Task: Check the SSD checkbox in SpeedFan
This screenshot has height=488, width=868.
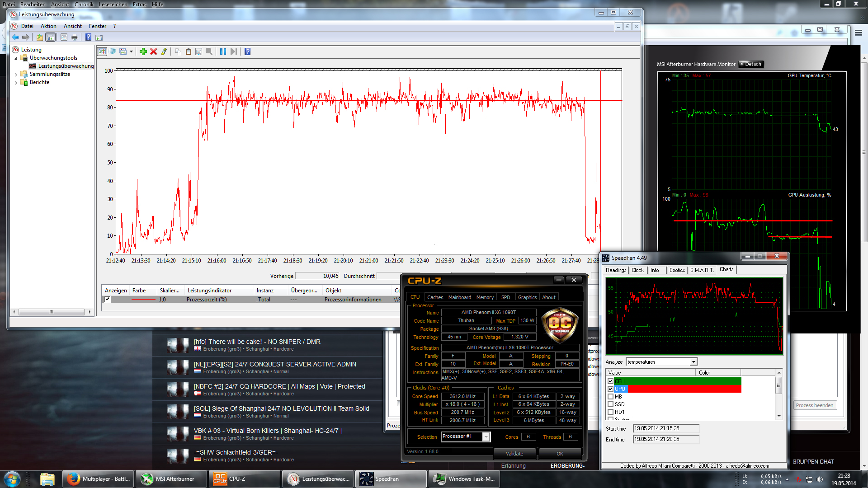Action: click(x=610, y=404)
